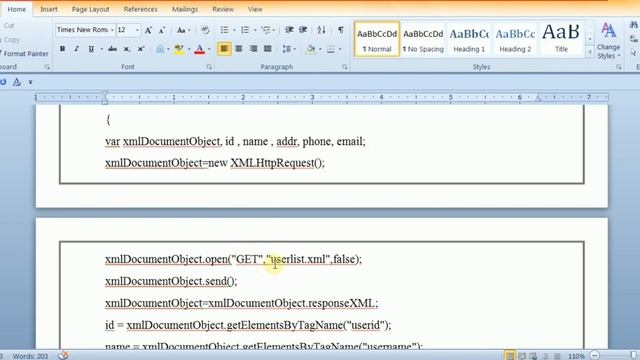The height and width of the screenshot is (360, 640).
Task: Toggle Superscript formatting
Action: pyautogui.click(x=141, y=49)
